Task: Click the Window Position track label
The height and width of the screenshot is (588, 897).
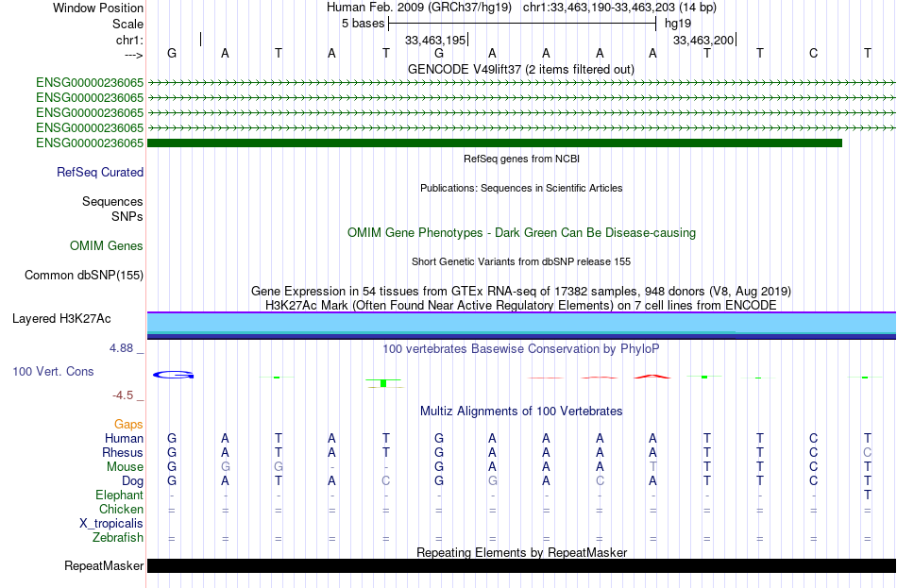Action: [98, 8]
